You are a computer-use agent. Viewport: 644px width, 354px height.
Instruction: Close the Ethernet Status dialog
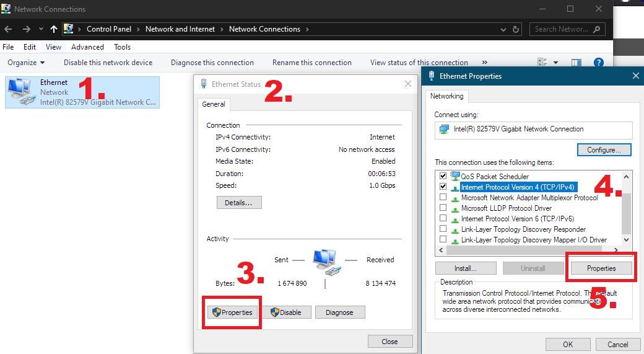[408, 84]
